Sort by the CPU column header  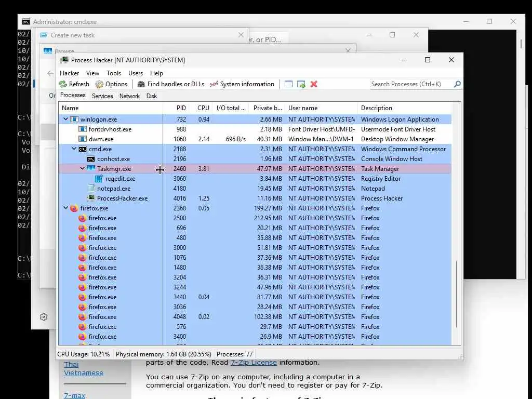pyautogui.click(x=202, y=108)
